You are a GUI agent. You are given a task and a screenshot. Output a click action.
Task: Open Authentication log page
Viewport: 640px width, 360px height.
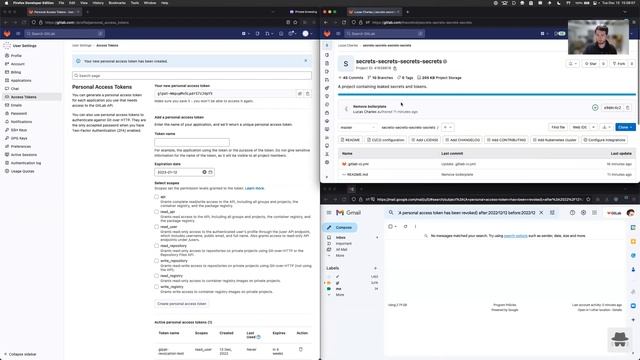click(26, 163)
